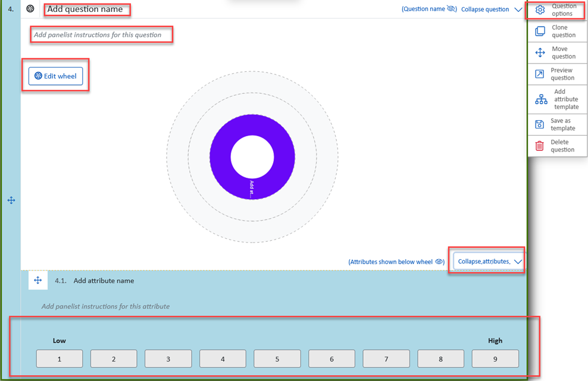The height and width of the screenshot is (381, 588).
Task: Click the Move question arrows icon
Action: point(540,53)
